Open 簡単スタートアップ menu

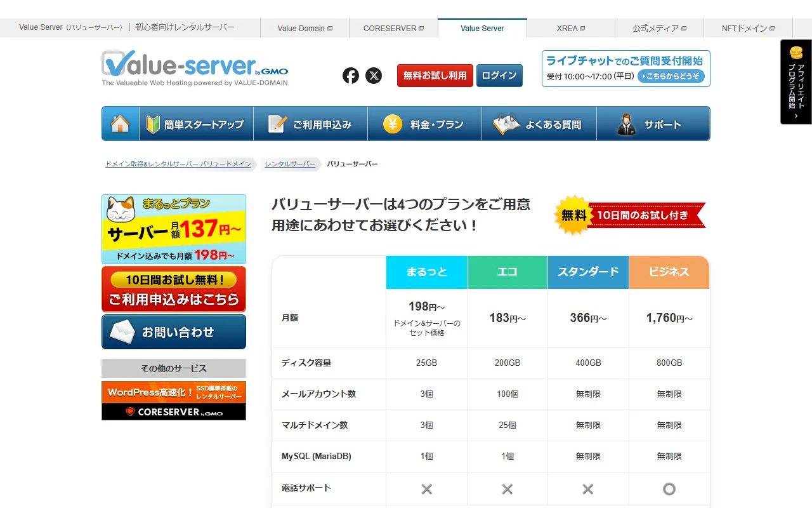coord(196,124)
